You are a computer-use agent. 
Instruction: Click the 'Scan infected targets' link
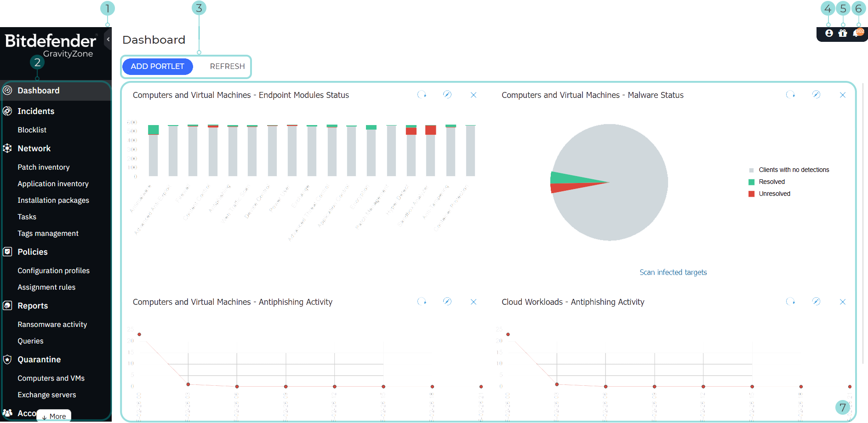pyautogui.click(x=673, y=272)
